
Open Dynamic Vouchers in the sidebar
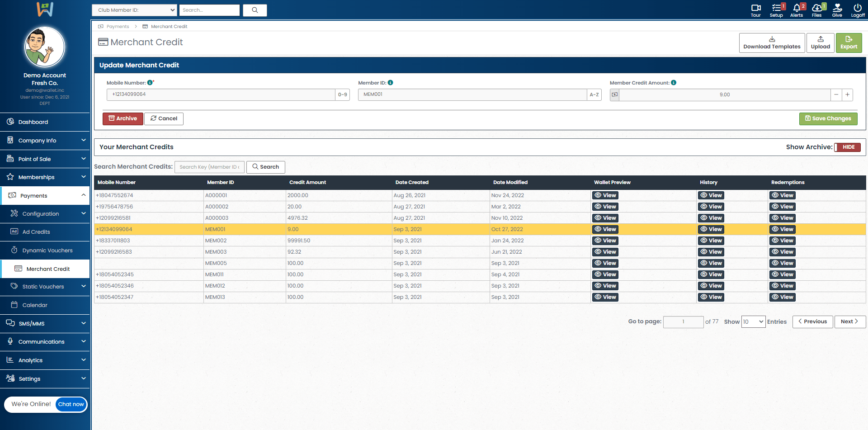coord(47,250)
